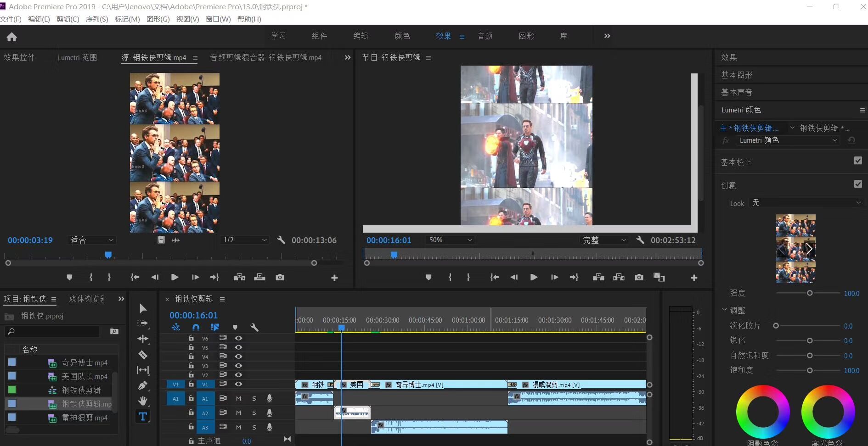Toggle sync lock on track V2
868x446 pixels.
pos(223,375)
